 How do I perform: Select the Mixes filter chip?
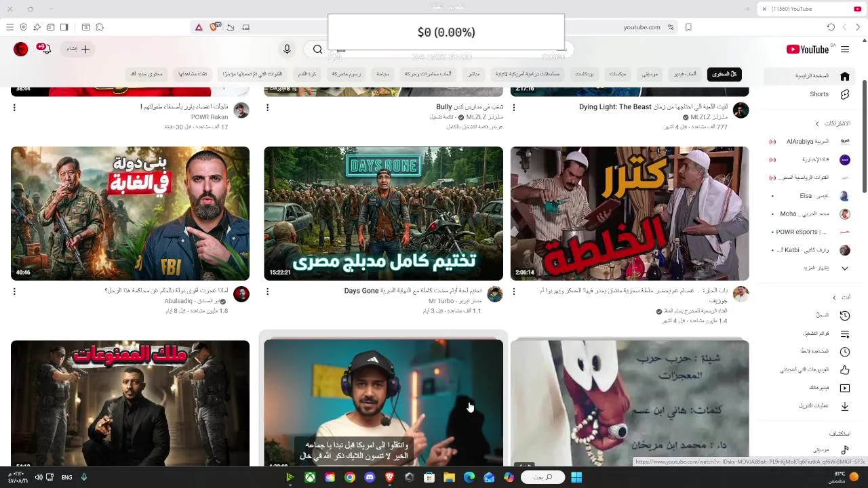point(618,74)
